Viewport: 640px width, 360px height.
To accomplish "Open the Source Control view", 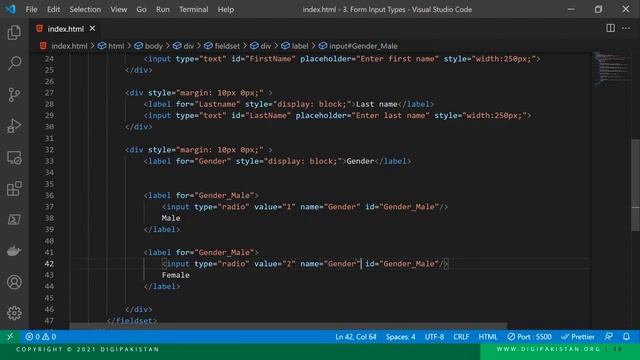I will coord(14,95).
